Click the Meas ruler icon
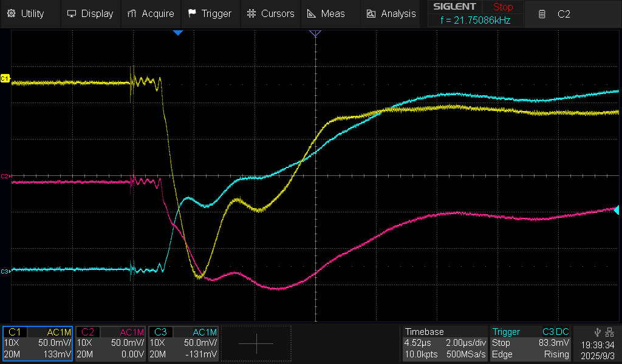Image resolution: width=622 pixels, height=364 pixels. point(311,13)
